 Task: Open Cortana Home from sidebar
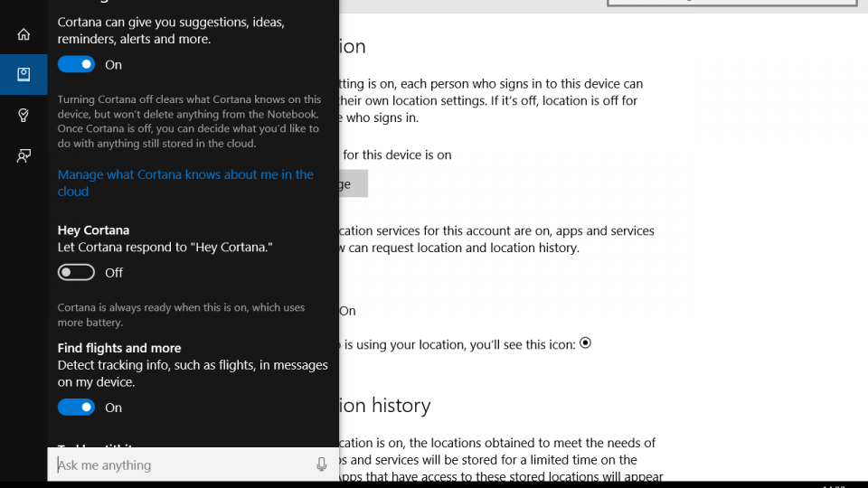tap(24, 34)
